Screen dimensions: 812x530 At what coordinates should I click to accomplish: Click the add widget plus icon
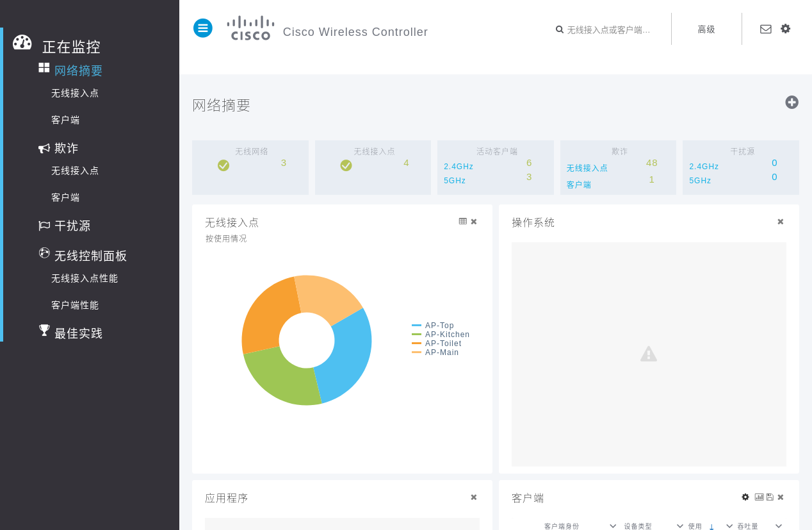point(792,103)
